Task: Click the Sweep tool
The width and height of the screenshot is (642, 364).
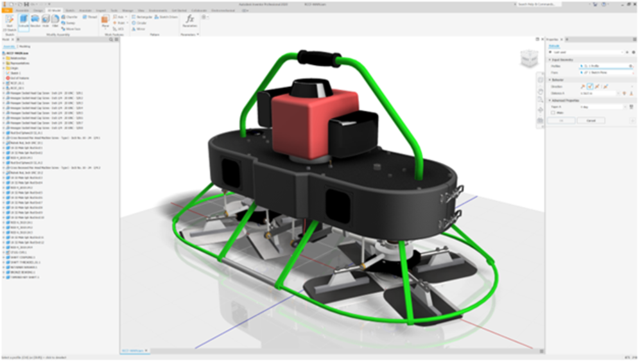Action: click(68, 23)
